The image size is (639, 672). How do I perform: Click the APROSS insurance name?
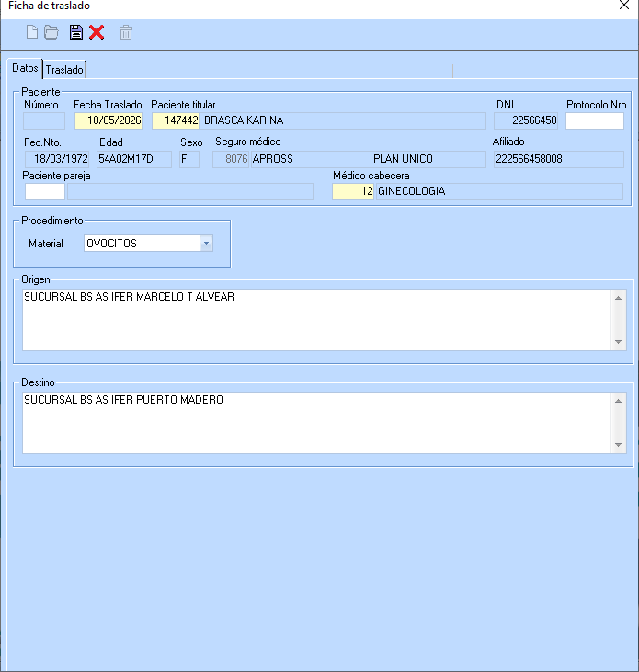[x=272, y=159]
